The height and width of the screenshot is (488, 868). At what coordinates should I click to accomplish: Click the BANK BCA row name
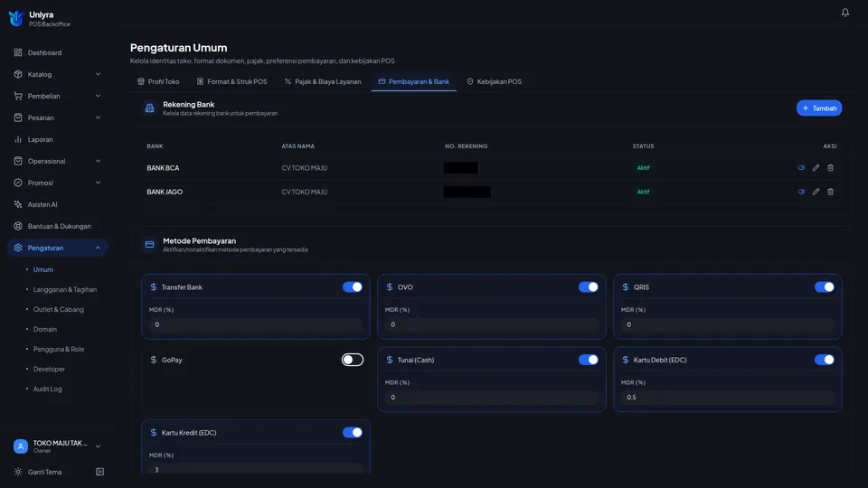[x=163, y=168]
